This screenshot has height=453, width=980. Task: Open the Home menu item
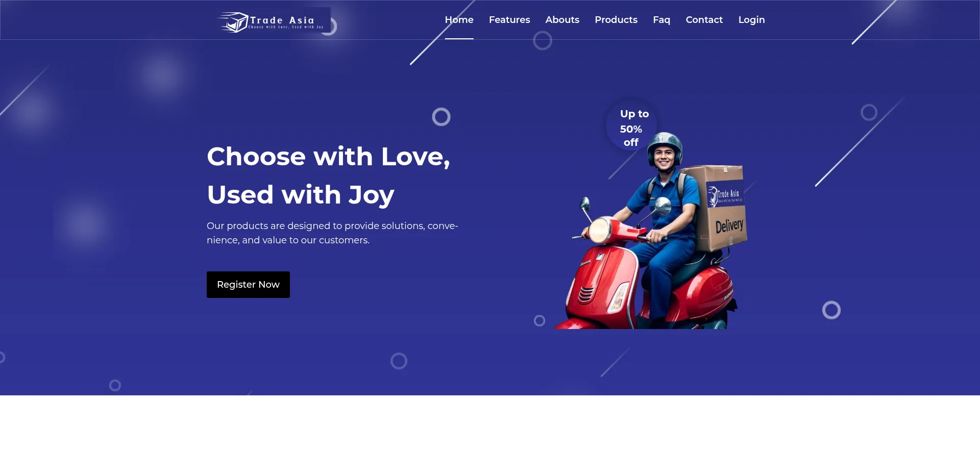tap(459, 20)
